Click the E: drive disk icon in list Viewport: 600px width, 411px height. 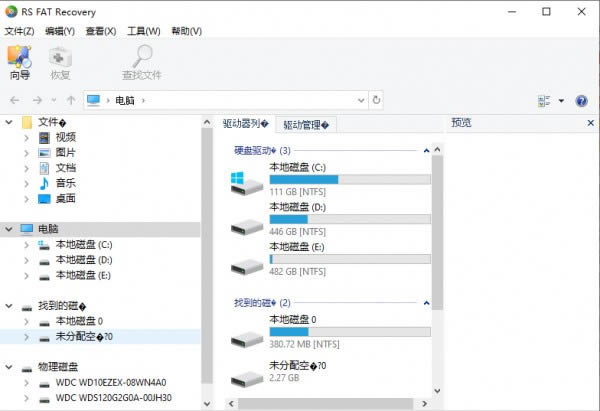pyautogui.click(x=247, y=266)
